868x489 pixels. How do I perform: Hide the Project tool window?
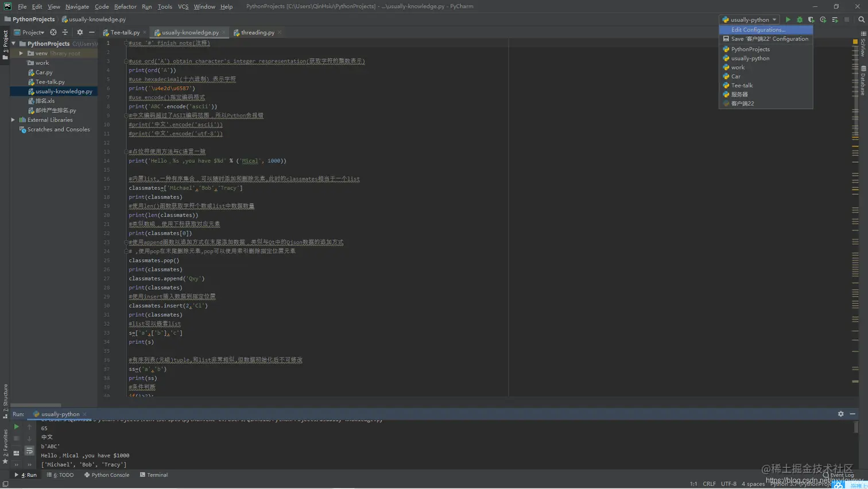91,32
